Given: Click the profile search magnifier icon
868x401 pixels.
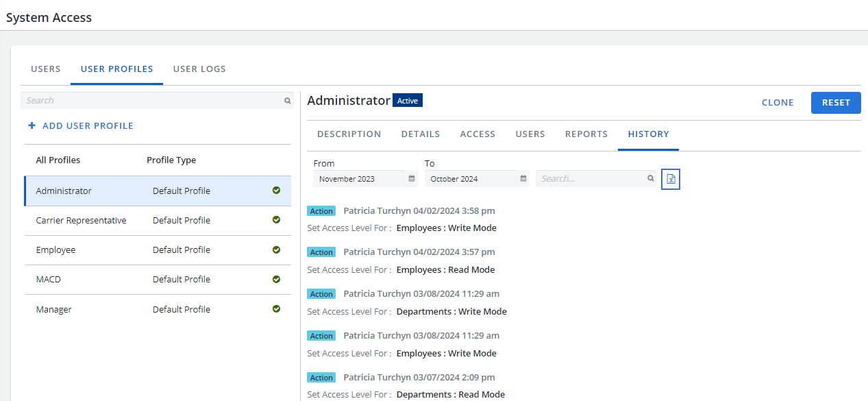Looking at the screenshot, I should click(x=288, y=101).
